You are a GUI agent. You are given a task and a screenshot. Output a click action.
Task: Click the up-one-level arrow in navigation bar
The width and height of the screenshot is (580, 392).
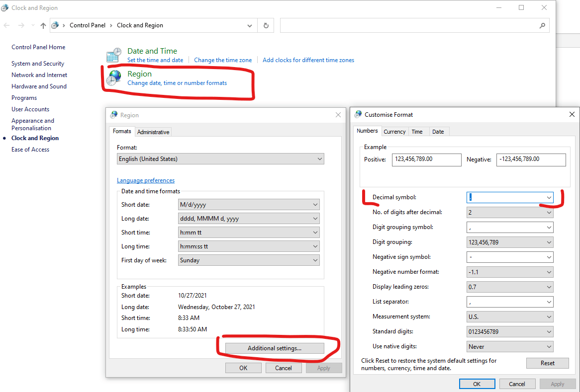(x=43, y=25)
